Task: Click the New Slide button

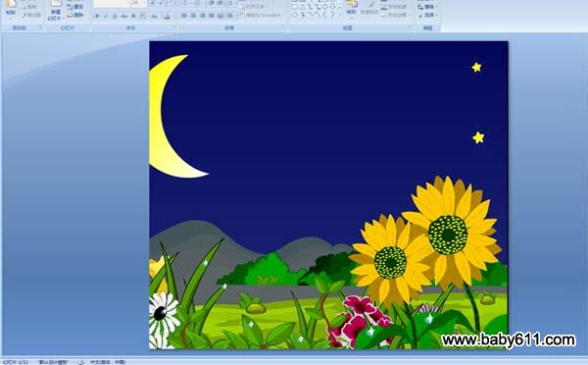Action: click(x=56, y=10)
